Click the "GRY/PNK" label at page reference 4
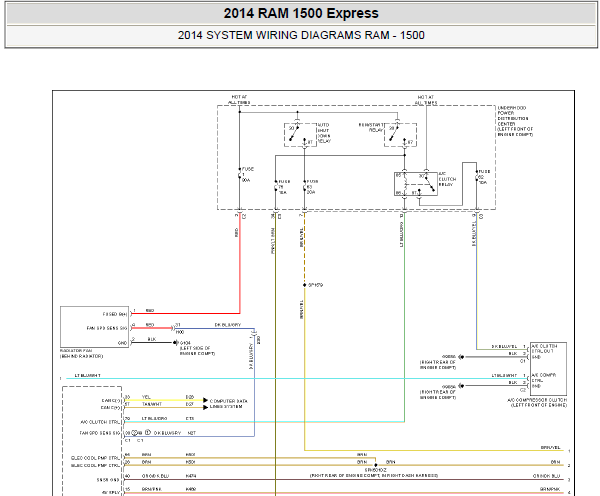The width and height of the screenshot is (600, 496). point(550,489)
